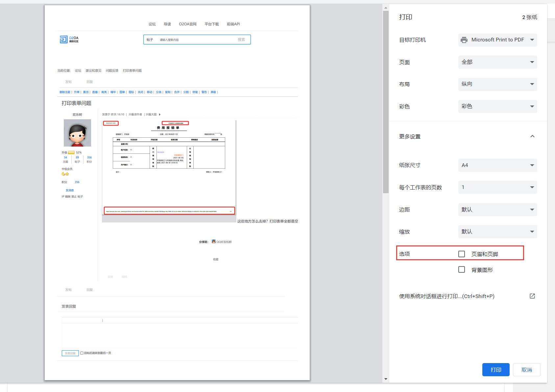
Task: Click the 欢乐树 user avatar image
Action: [x=77, y=133]
